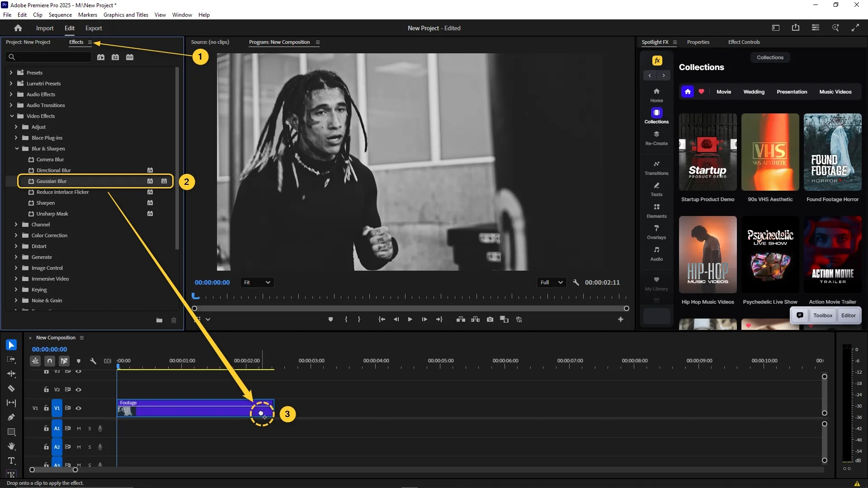The height and width of the screenshot is (488, 868).
Task: Select the Hand tool
Action: point(11,446)
